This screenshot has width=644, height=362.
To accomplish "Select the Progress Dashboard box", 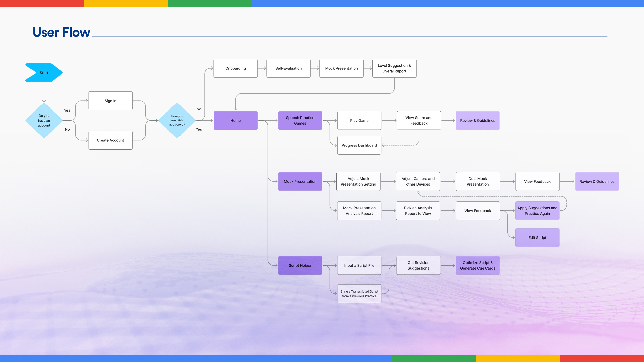I will [359, 145].
